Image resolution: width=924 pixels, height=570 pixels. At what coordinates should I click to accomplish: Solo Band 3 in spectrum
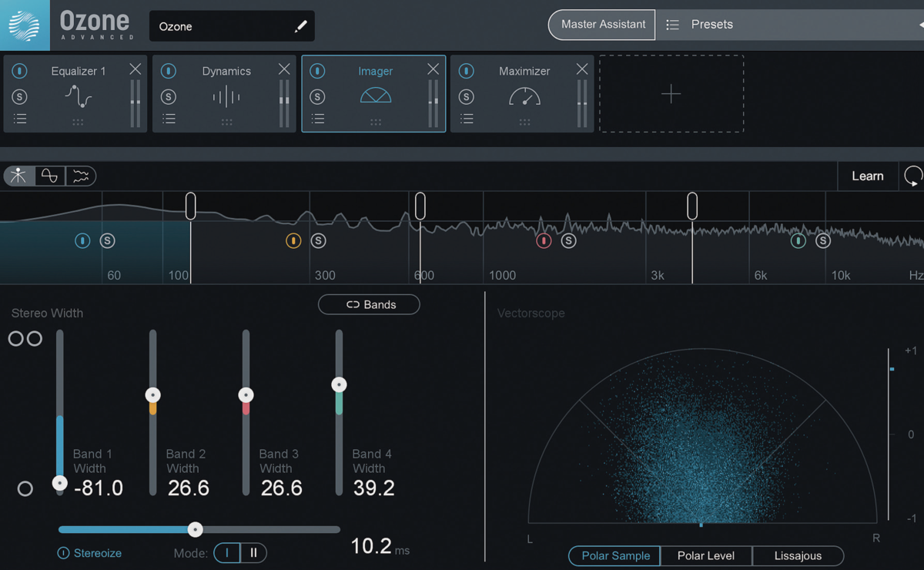pos(568,241)
